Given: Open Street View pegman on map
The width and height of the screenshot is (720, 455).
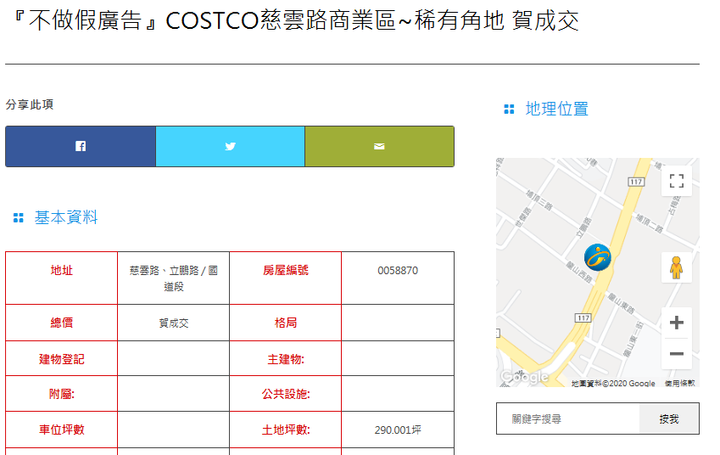Looking at the screenshot, I should click(676, 268).
